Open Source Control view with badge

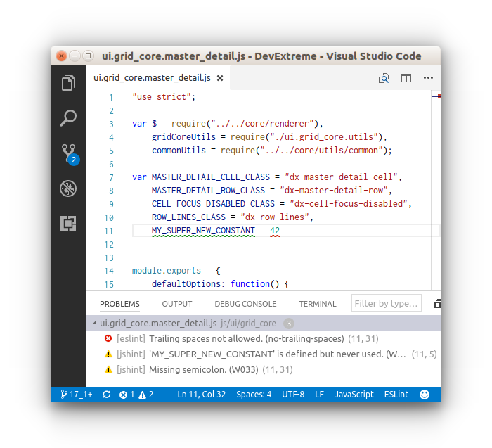pos(68,153)
